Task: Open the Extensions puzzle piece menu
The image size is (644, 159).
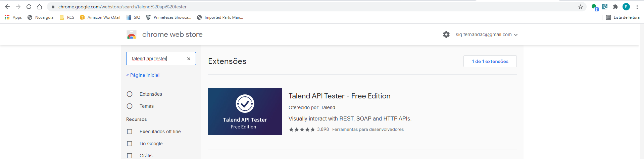Action: 615,7
